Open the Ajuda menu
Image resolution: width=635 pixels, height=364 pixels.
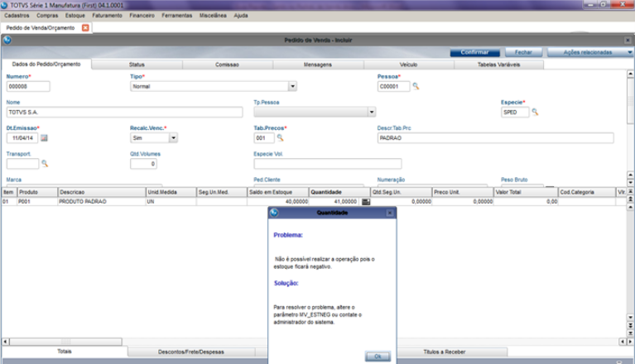pos(241,16)
